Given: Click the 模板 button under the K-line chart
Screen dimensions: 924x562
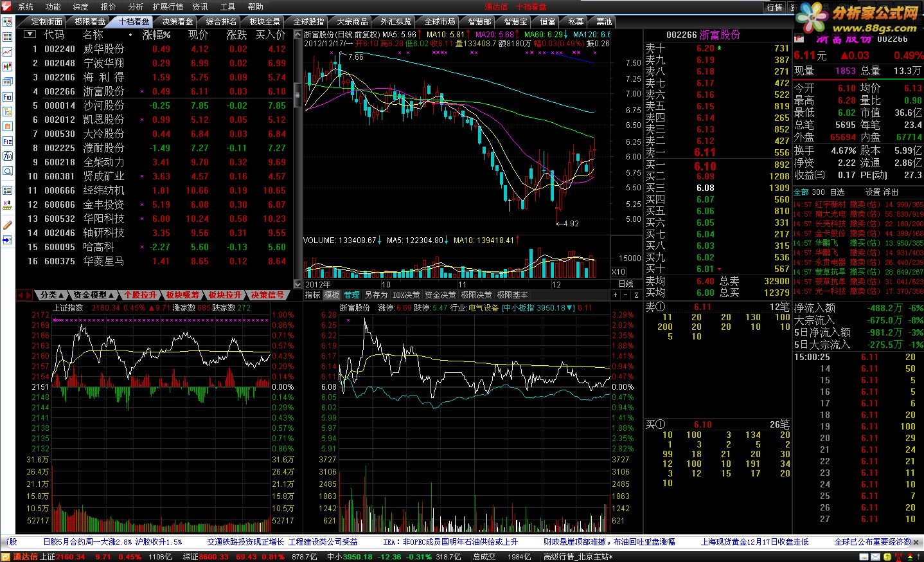Looking at the screenshot, I should click(332, 295).
